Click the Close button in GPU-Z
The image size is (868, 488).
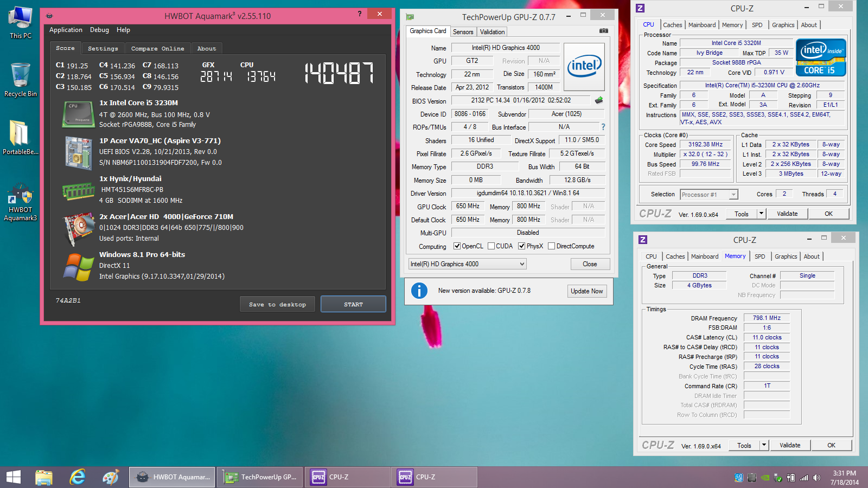click(x=590, y=264)
